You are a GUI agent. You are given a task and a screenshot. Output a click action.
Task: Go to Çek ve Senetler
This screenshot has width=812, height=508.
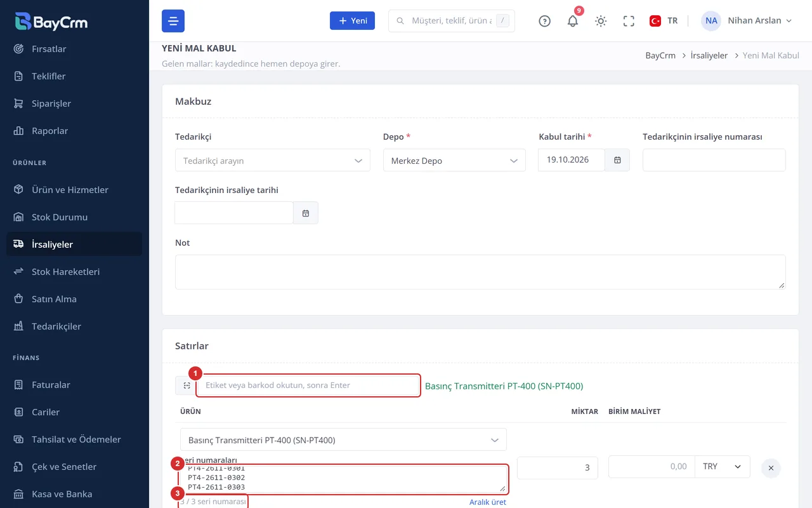click(74, 467)
